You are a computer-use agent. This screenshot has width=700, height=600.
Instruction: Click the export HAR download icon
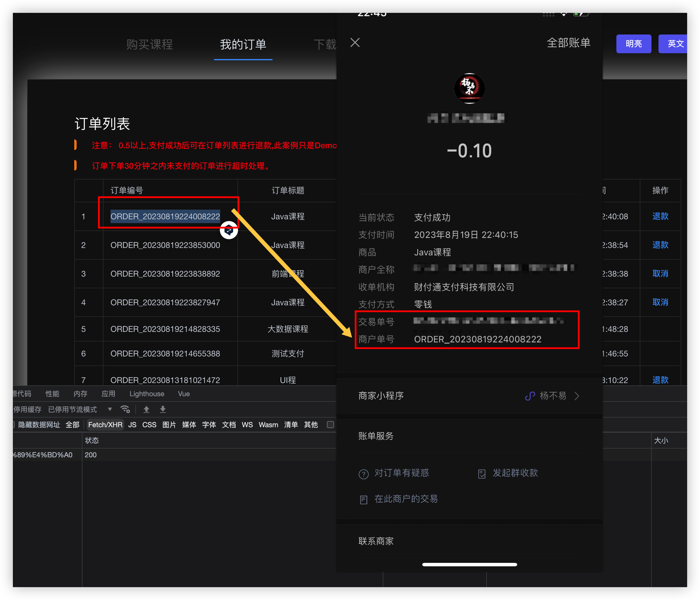(163, 409)
